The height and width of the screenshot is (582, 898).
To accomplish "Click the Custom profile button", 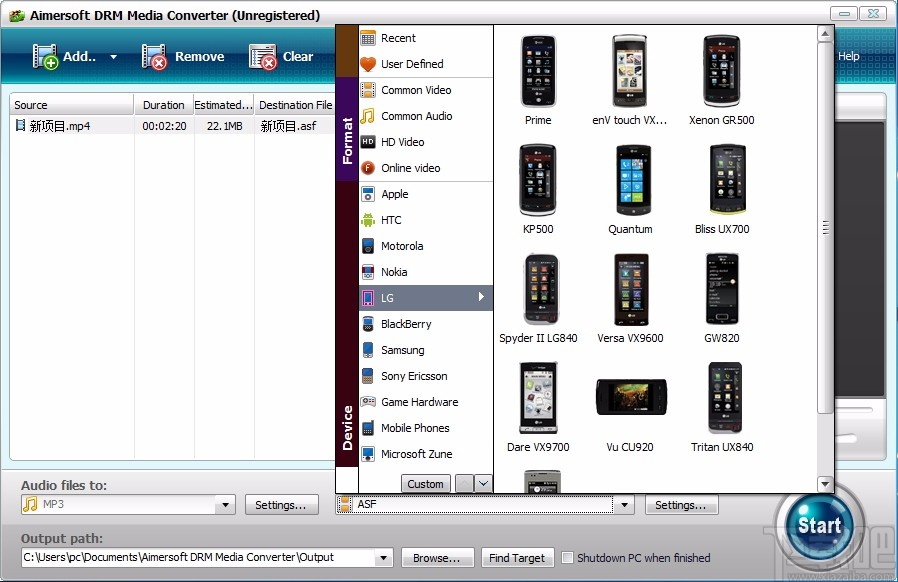I will pos(425,484).
